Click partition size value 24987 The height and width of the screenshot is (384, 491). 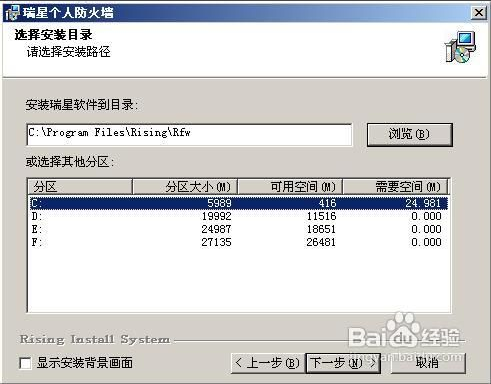[216, 229]
